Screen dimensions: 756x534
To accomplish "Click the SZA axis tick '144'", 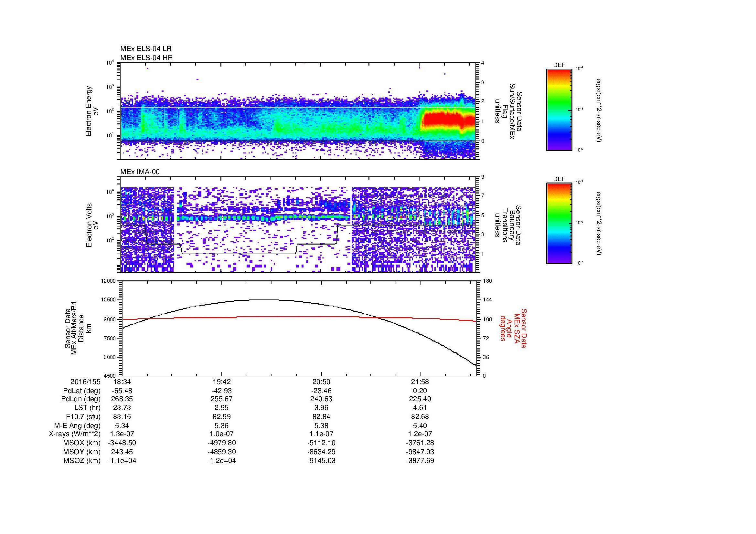I will coord(487,300).
